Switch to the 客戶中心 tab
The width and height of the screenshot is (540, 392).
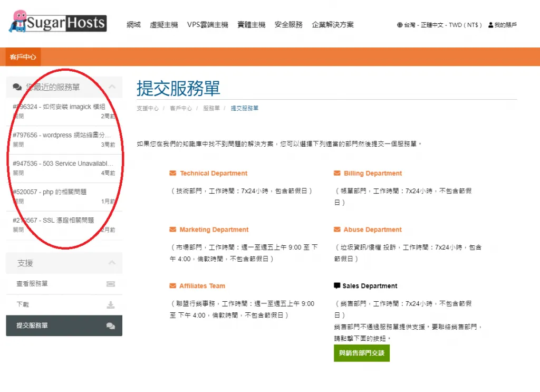coord(23,56)
